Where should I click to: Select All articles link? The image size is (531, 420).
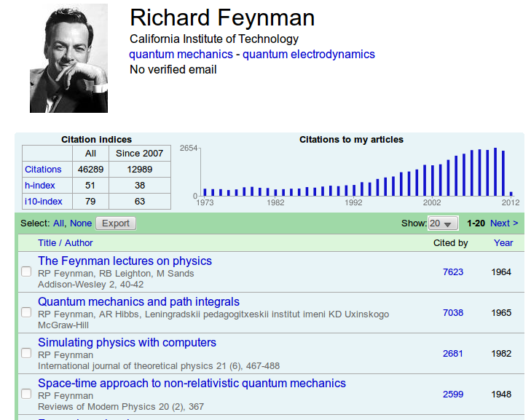(x=58, y=223)
